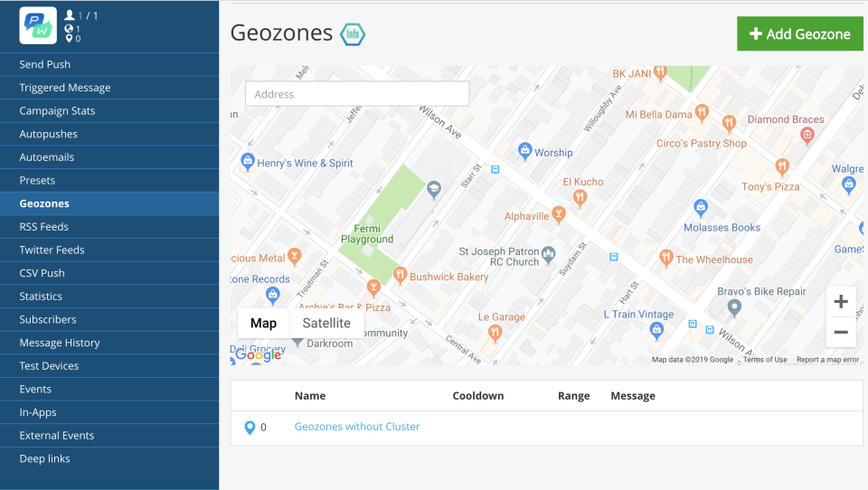Screen dimensions: 868x490
Task: Open Autoemails section
Action: (109, 157)
